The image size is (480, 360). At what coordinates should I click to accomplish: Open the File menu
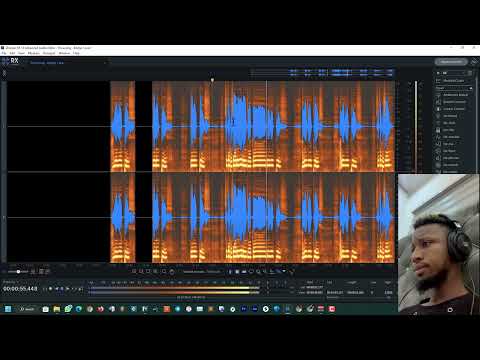(x=4, y=53)
